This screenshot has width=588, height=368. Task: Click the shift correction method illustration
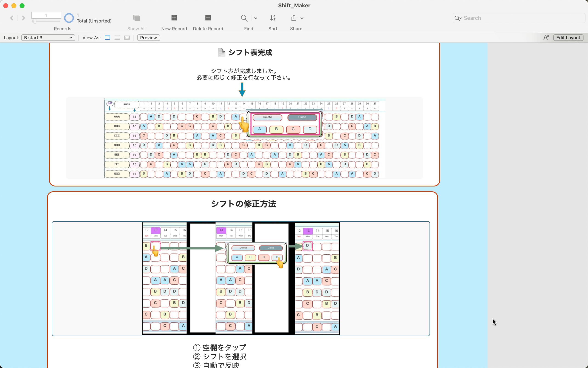pyautogui.click(x=241, y=279)
